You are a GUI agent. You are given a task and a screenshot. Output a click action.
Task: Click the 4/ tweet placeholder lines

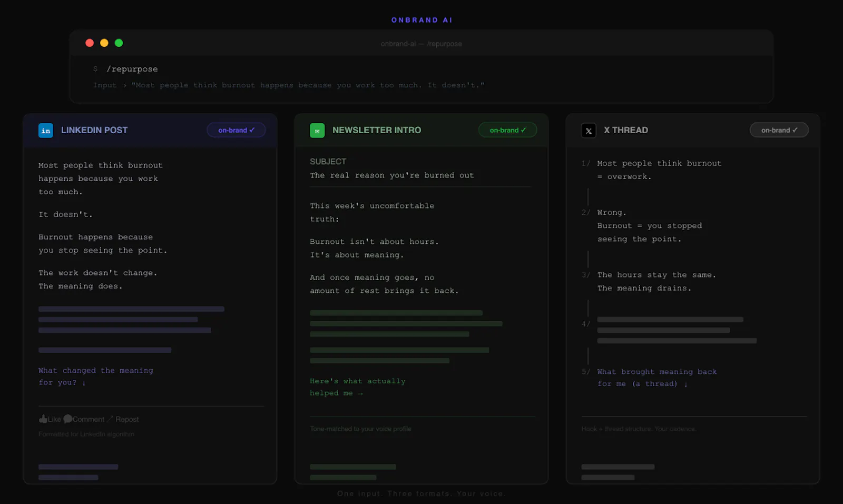coord(677,330)
